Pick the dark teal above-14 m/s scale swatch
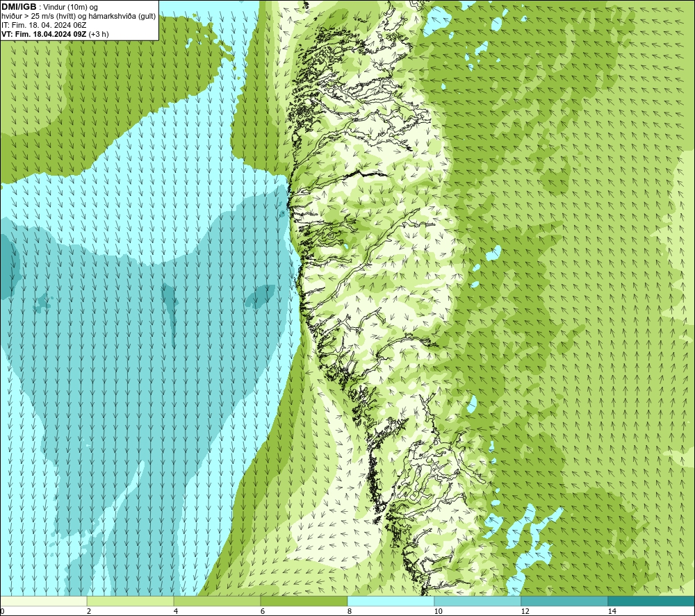 [x=652, y=601]
